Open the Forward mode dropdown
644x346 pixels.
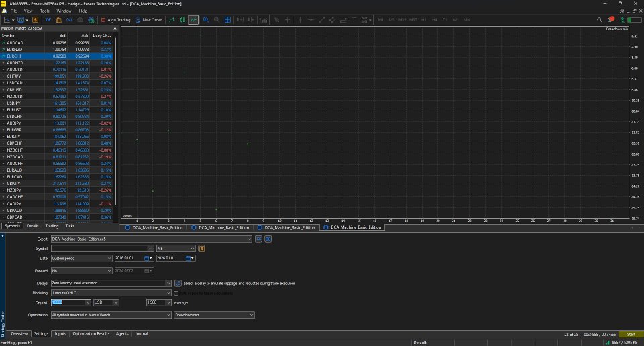tap(81, 270)
